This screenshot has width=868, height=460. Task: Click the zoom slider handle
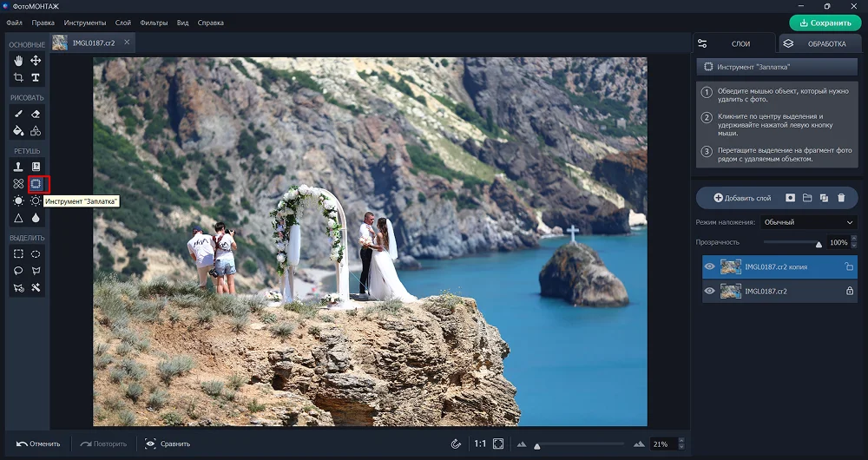[536, 446]
